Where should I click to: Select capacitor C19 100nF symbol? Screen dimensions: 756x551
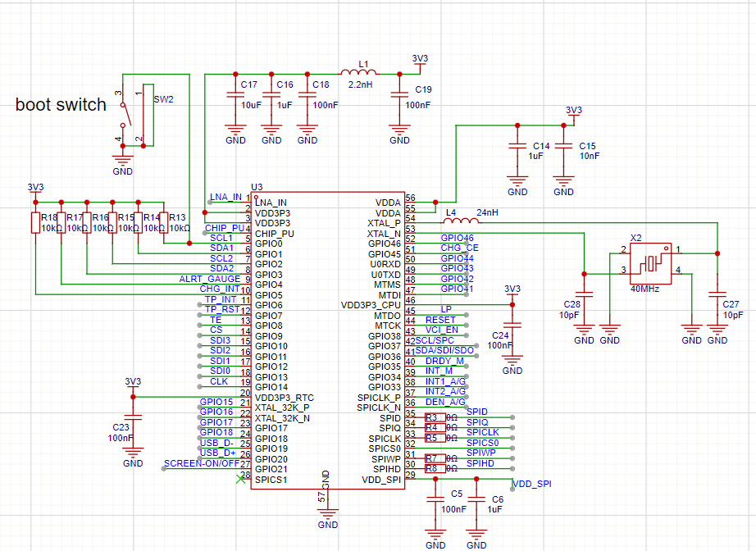coord(399,95)
